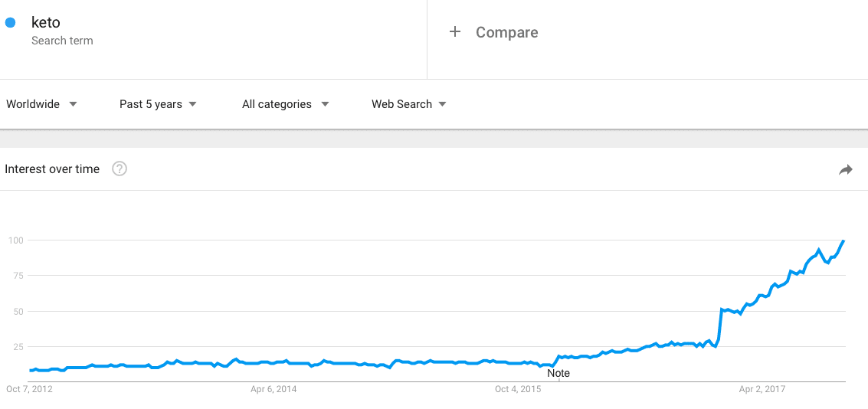Click the Compare button

(x=493, y=32)
